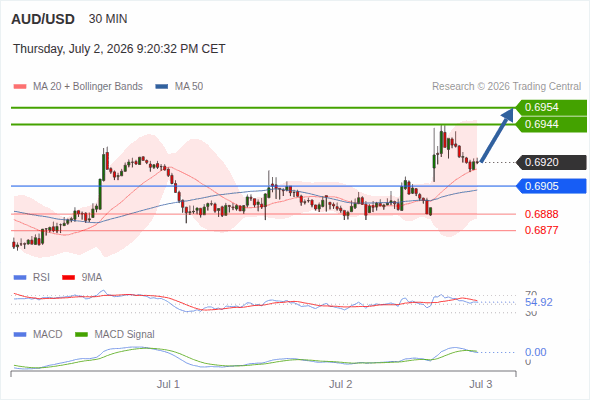Toggle the RSI legend entry
Image resolution: width=590 pixels, height=400 pixels.
[32, 277]
